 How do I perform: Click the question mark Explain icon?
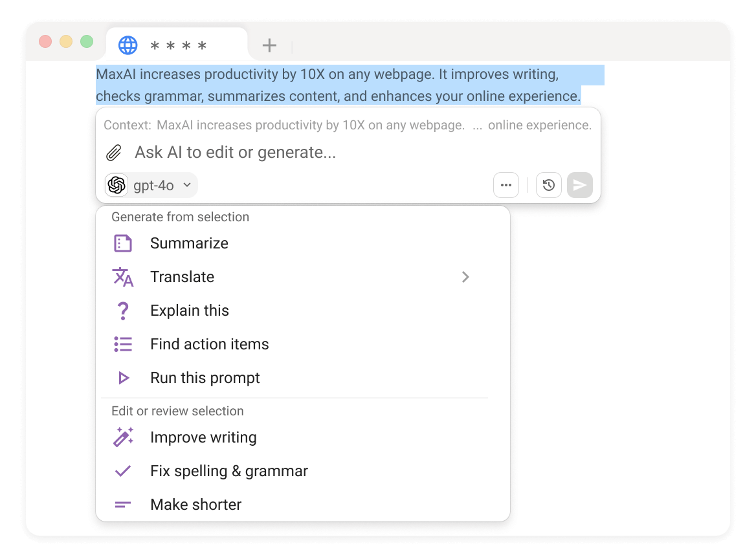pyautogui.click(x=123, y=311)
